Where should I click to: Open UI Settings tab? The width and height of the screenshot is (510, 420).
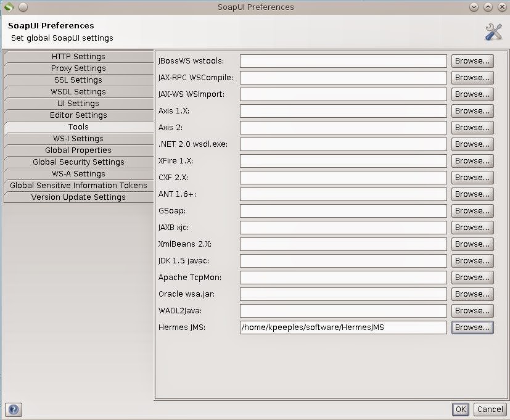78,104
